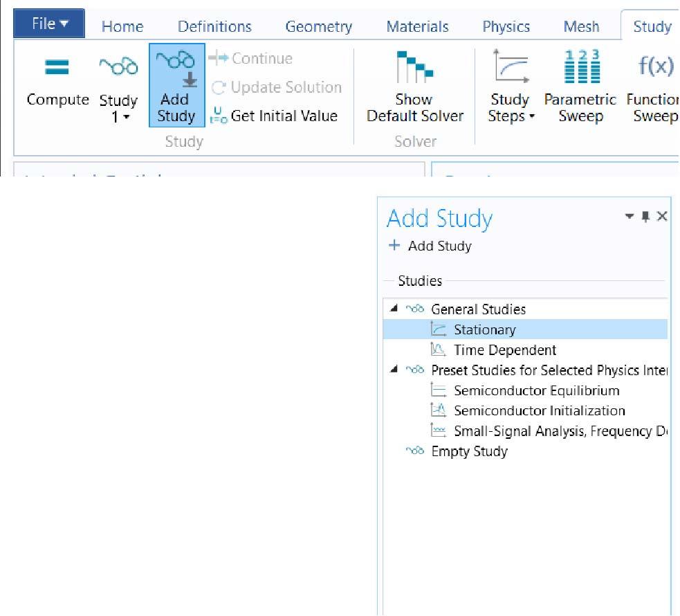Select Small-Signal Analysis, Frequency text
The height and width of the screenshot is (616, 680).
pyautogui.click(x=560, y=431)
